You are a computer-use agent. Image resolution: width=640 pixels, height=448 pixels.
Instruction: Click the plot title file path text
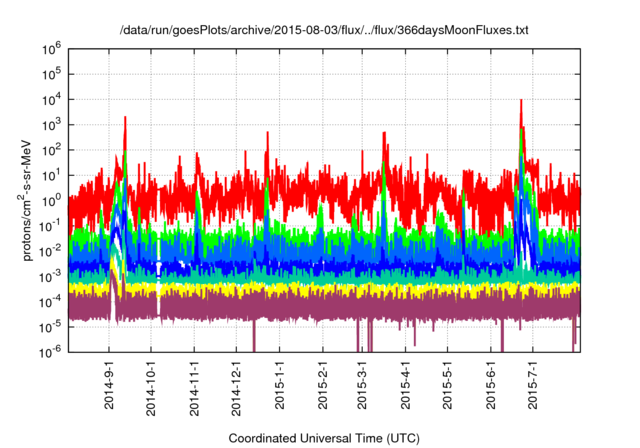pos(324,30)
